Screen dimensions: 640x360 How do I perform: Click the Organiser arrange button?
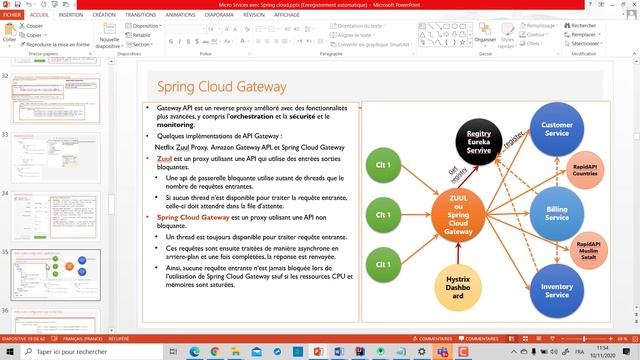(485, 33)
